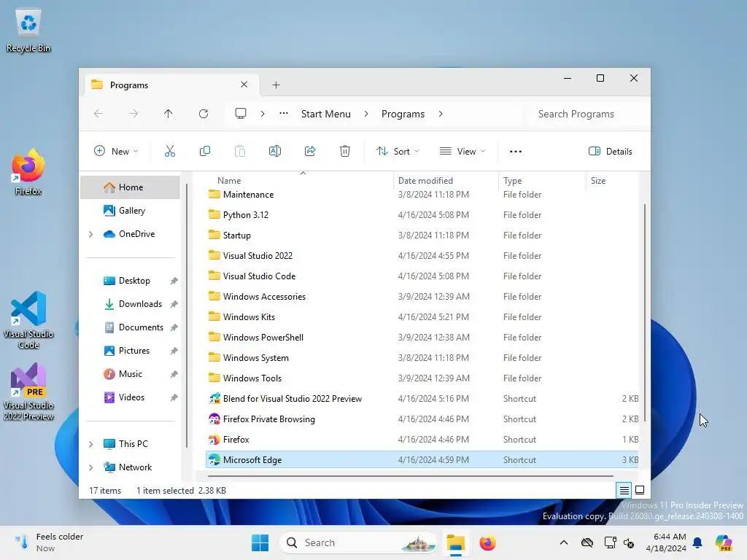Navigate to Start Menu breadcrumb
The height and width of the screenshot is (560, 747).
tap(326, 114)
